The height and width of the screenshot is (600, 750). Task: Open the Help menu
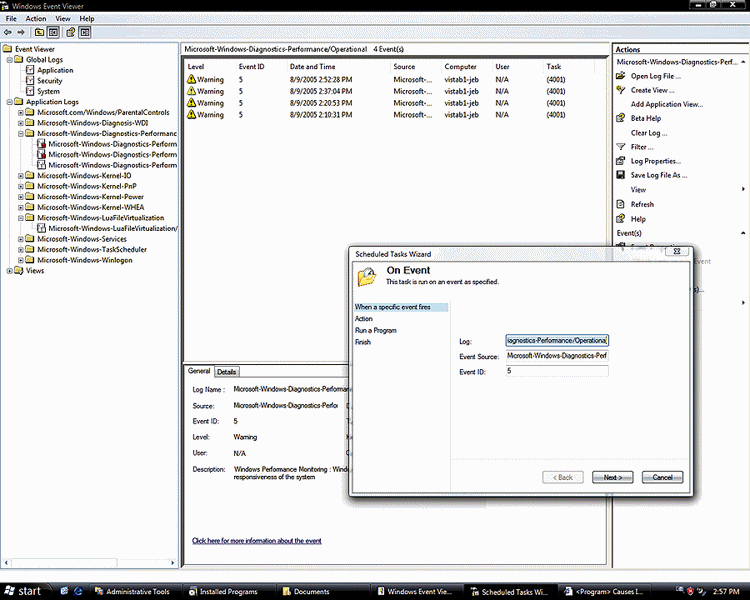(87, 19)
